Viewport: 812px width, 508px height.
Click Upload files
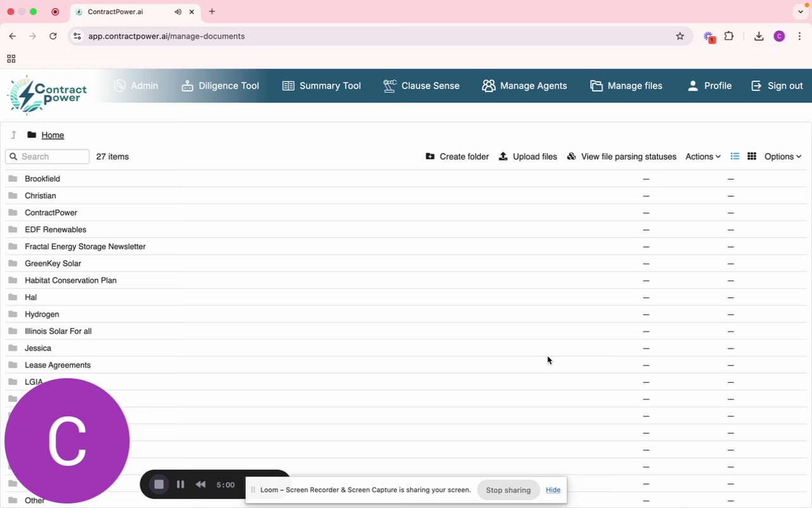[x=528, y=157]
